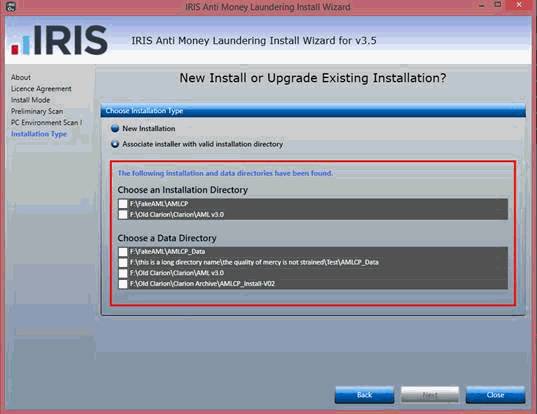
Task: Click the greyed Next button
Action: point(430,395)
